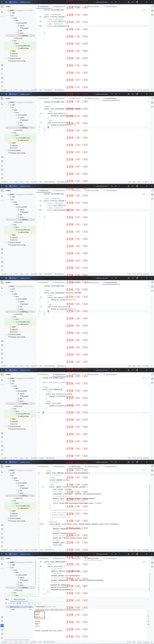Toggle Show Ignored tests in Run toolbar
The image size is (154, 644).
(x=20, y=603)
